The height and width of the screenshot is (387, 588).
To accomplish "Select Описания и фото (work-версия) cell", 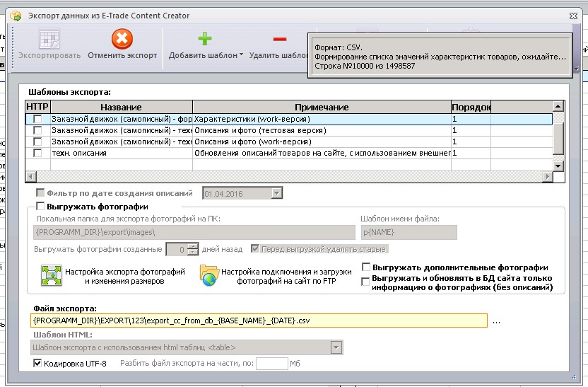I will click(x=322, y=141).
